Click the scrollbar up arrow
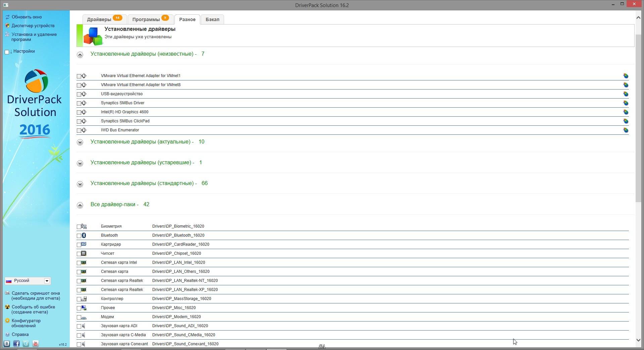 (638, 17)
